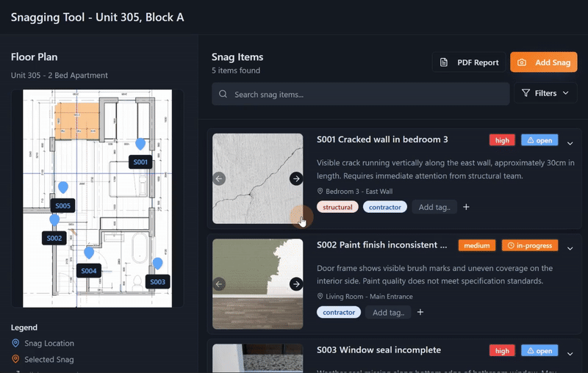Click the high priority badge on S001
This screenshot has width=588, height=373.
pyautogui.click(x=502, y=140)
